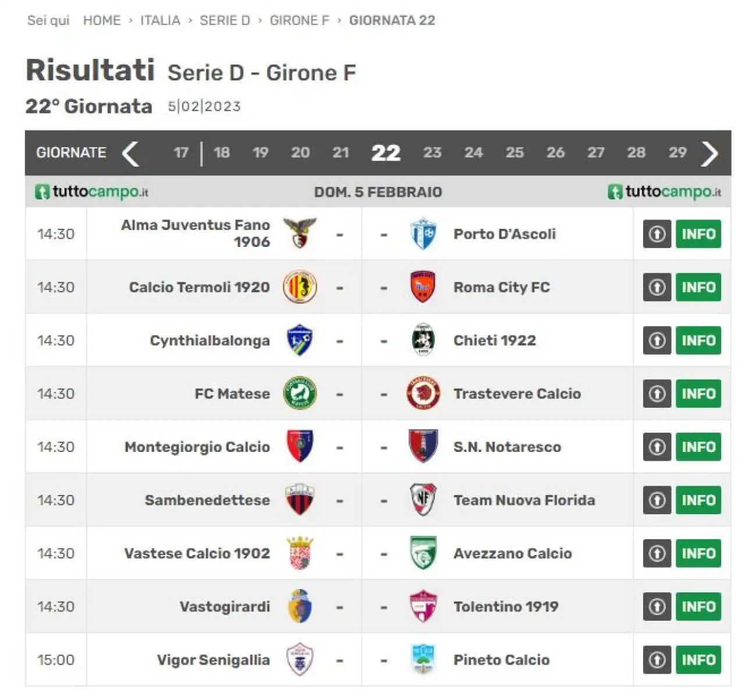
Task: Open INFO for Vastogirardi vs Tolentino match
Action: coord(698,607)
